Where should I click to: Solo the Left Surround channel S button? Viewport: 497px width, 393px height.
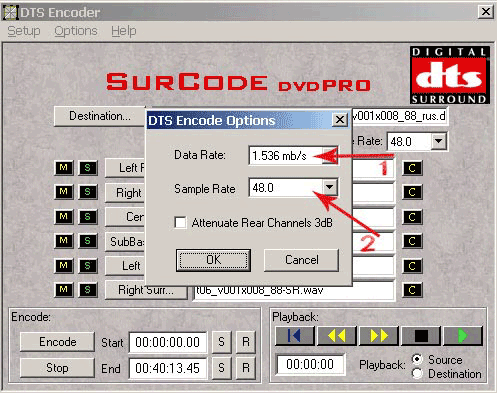(88, 266)
